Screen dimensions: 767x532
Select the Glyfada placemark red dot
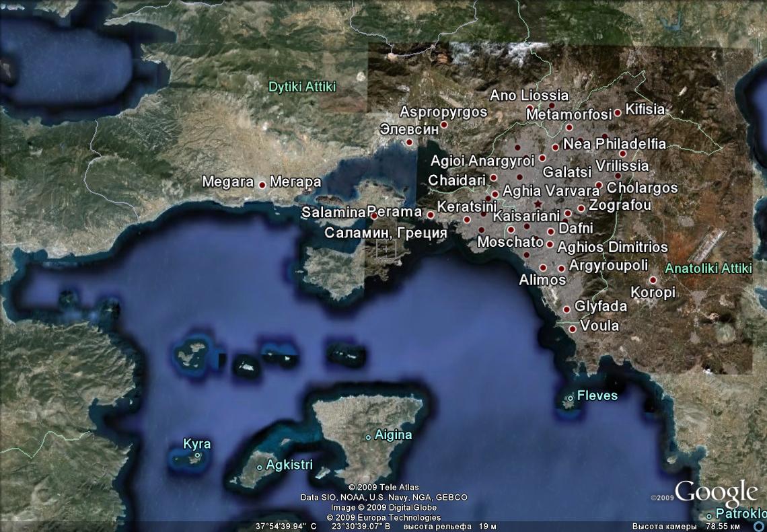567,309
